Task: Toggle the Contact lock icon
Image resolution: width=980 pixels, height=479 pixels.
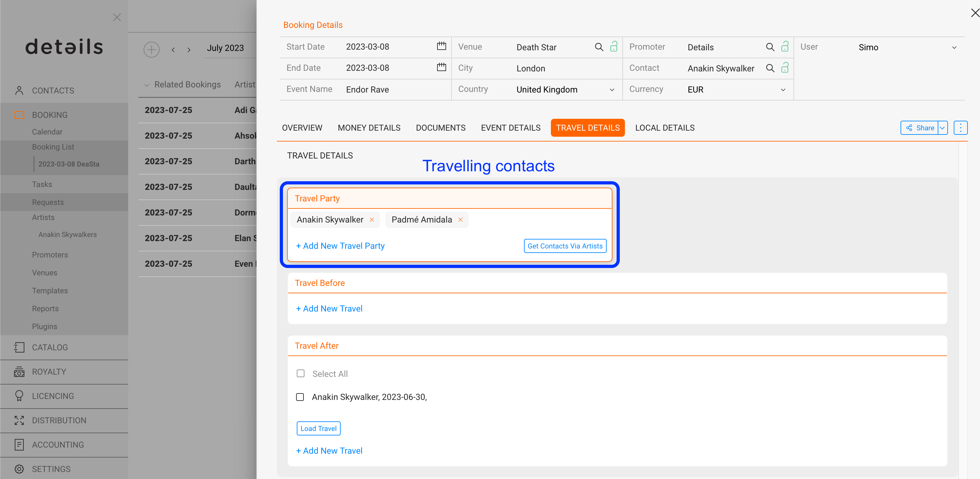Action: (x=785, y=68)
